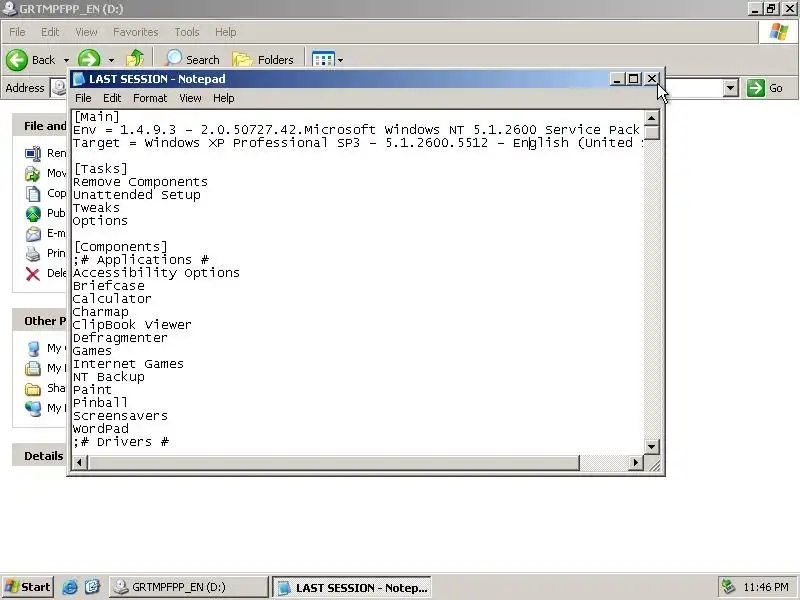Launch Internet Explorer from Quick Launch

[x=70, y=587]
